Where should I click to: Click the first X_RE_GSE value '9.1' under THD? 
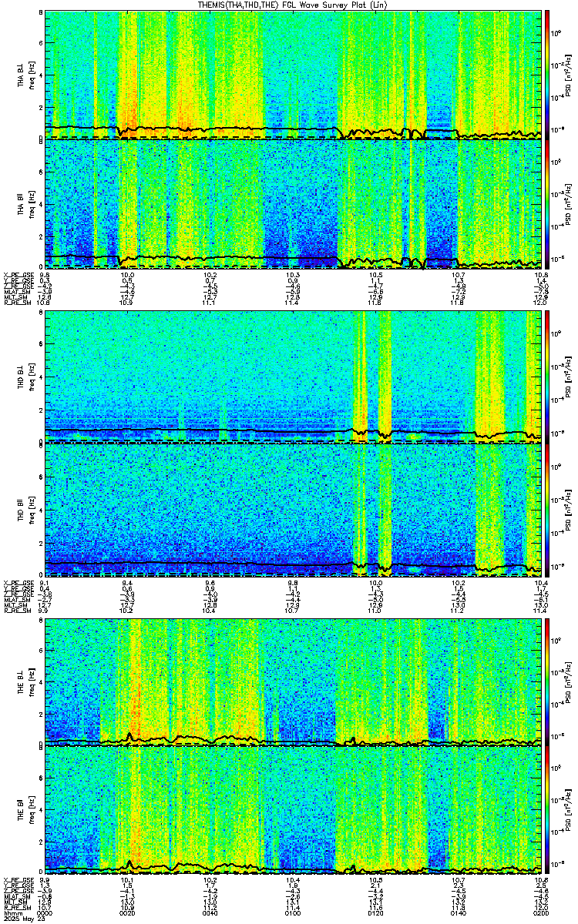coord(44,583)
